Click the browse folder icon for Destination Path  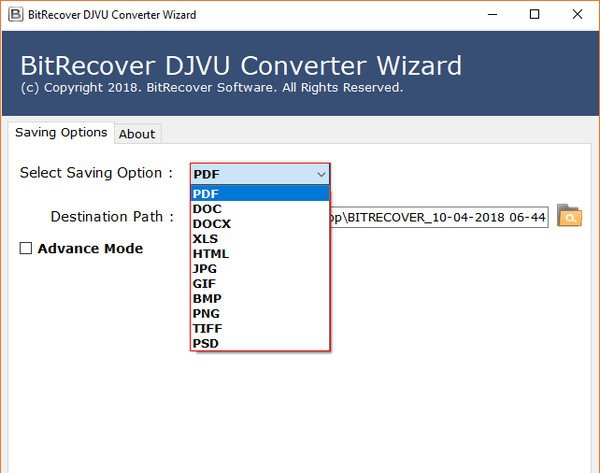tap(569, 215)
